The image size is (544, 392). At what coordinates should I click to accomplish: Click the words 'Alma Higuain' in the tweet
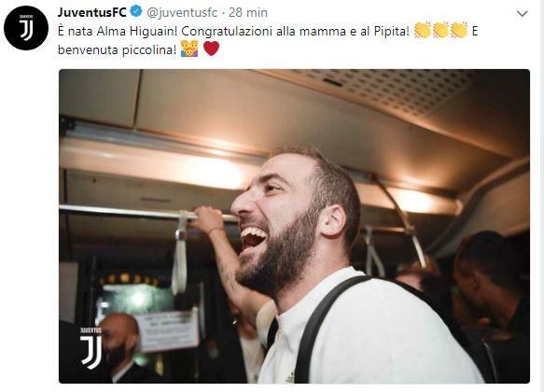[137, 31]
